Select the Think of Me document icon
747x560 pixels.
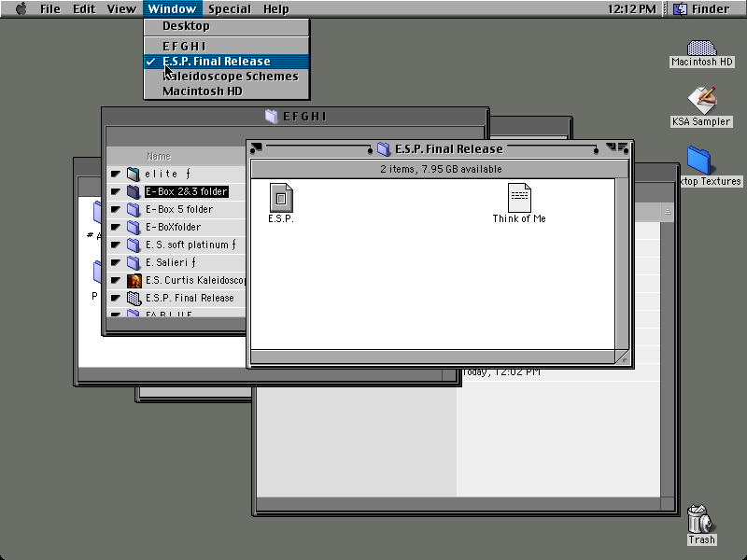(519, 198)
